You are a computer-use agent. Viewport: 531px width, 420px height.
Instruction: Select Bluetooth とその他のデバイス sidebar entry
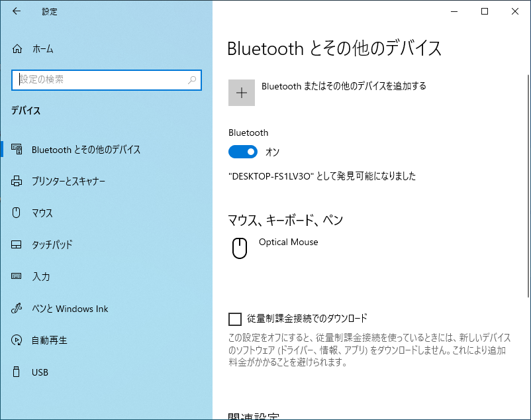[x=86, y=149]
